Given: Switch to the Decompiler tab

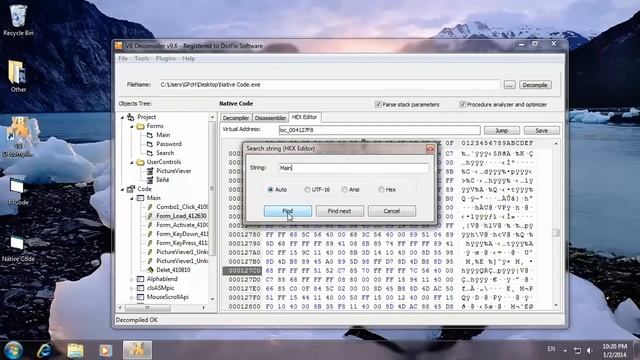Looking at the screenshot, I should 236,118.
